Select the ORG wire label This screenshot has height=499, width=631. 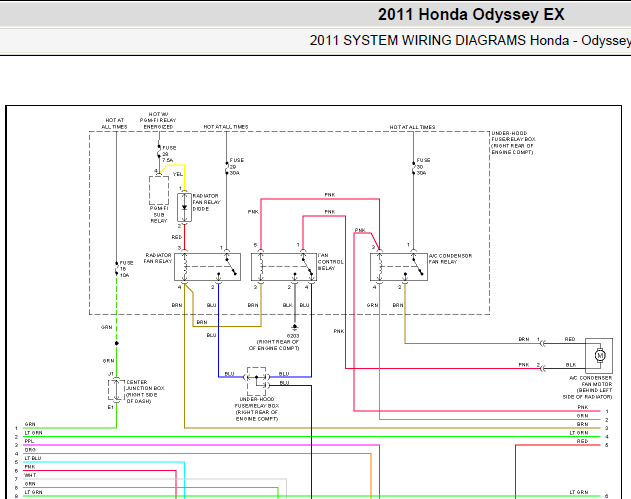[30, 450]
